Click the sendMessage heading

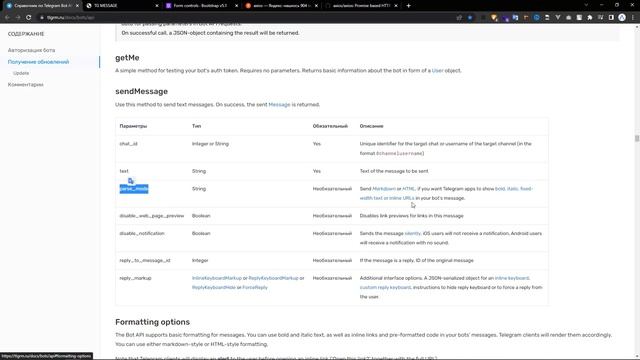tap(141, 91)
